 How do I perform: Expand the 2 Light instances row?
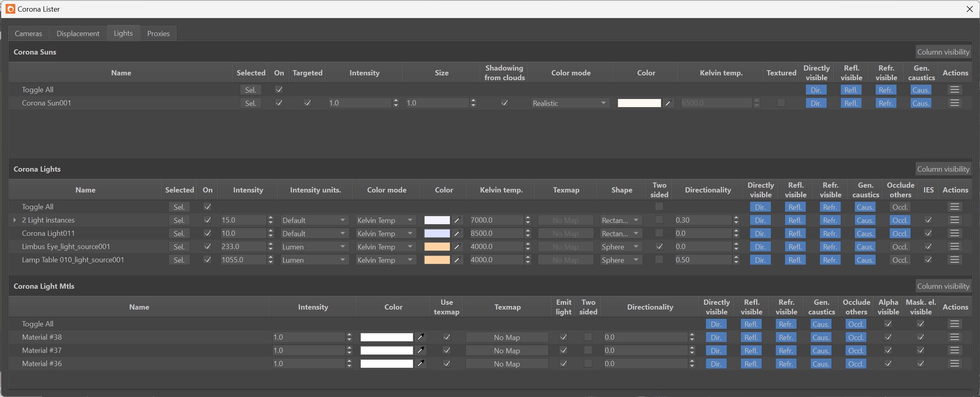pyautogui.click(x=15, y=220)
